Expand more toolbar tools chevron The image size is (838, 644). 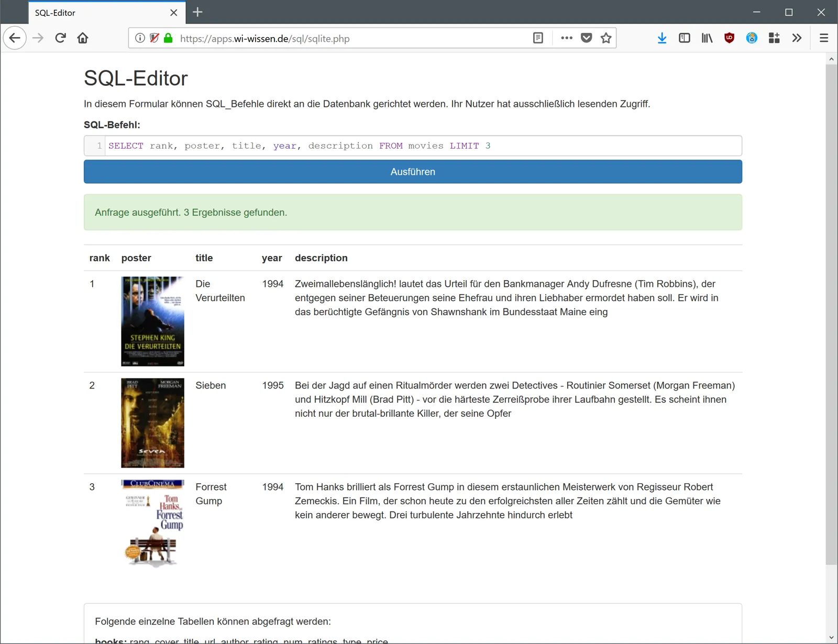(x=797, y=38)
